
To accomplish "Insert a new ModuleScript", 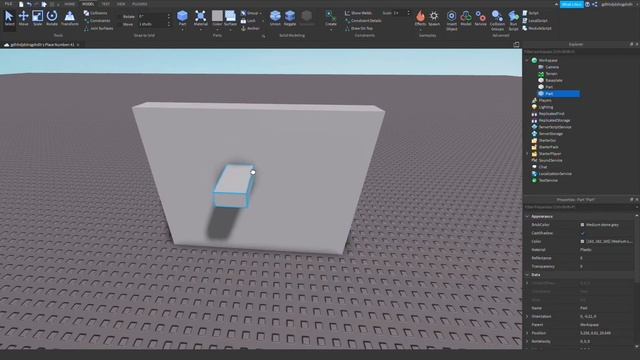I will coord(537,28).
